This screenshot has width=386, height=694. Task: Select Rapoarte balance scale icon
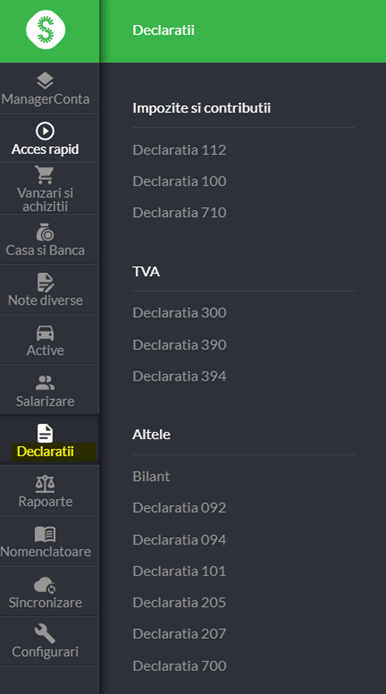(45, 484)
